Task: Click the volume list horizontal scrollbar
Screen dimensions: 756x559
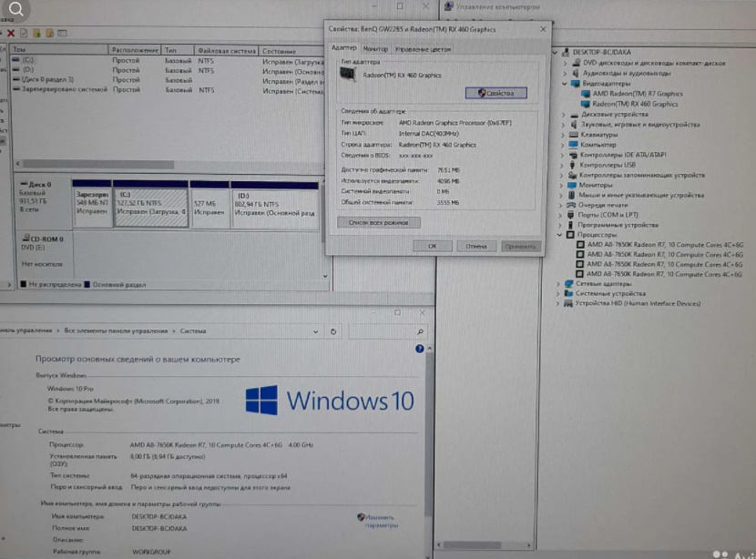Action: [x=97, y=164]
